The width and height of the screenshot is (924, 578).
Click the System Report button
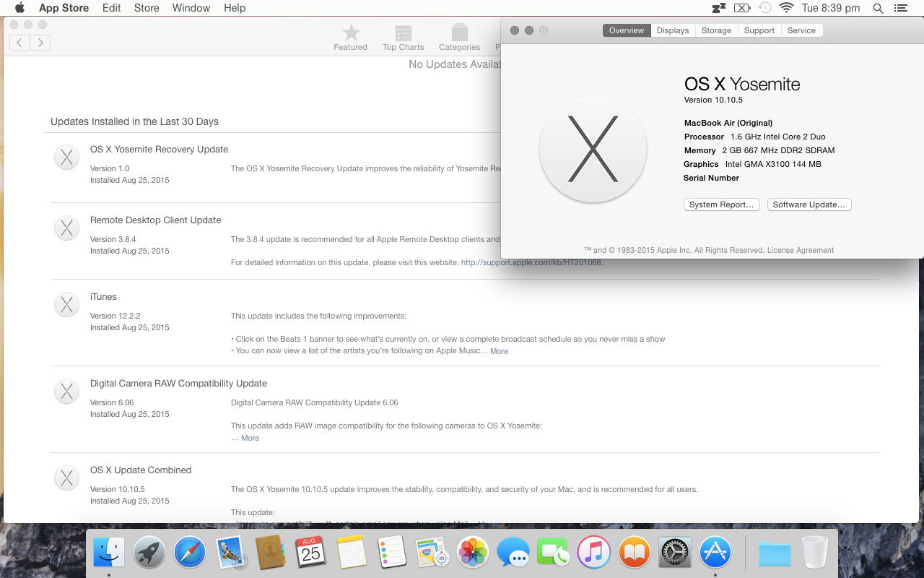point(721,204)
